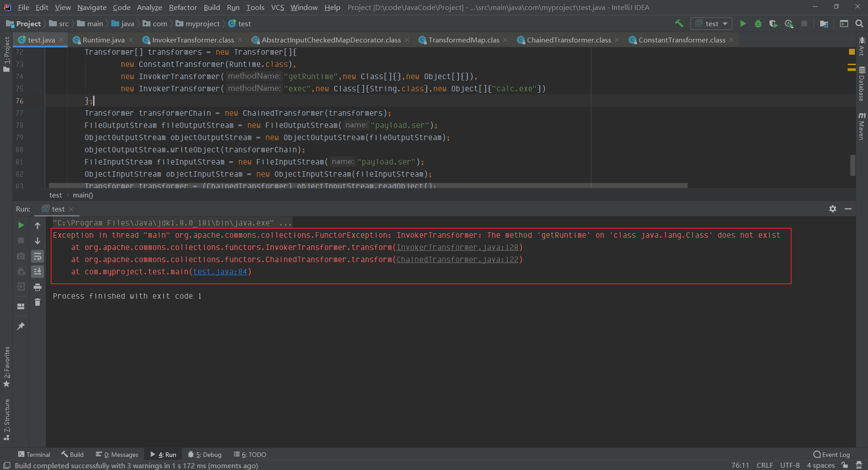Switch to ChainedTransformer.class tab
The height and width of the screenshot is (470, 868).
[x=569, y=40]
